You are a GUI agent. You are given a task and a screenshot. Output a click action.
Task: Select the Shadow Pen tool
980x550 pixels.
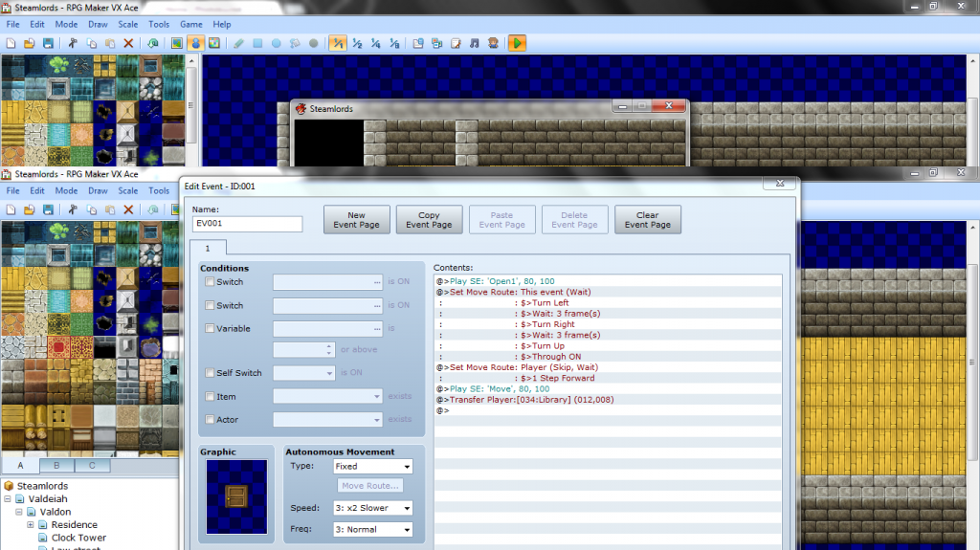(314, 43)
